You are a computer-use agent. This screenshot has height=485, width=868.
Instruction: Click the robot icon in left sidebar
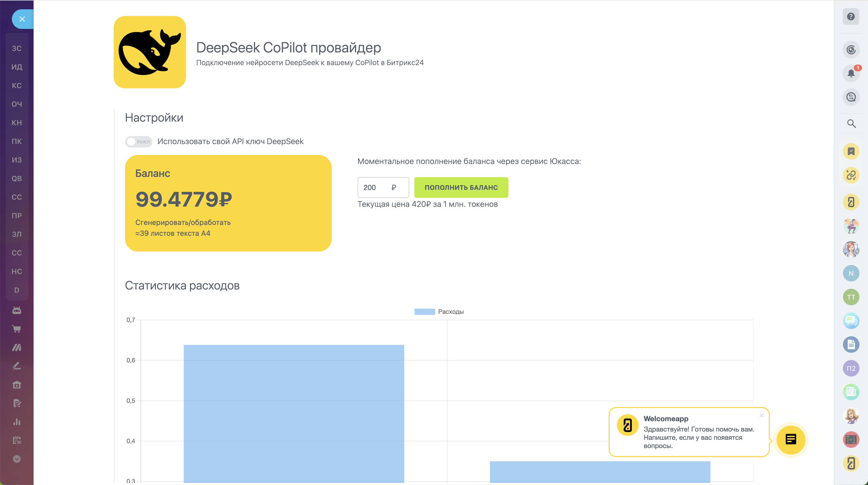(17, 310)
